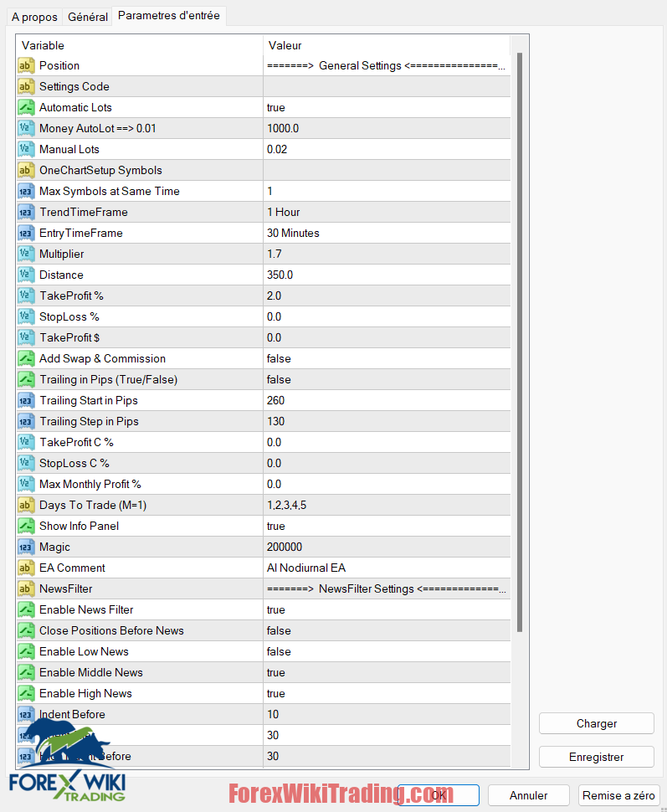Click the string icon beside EA Comment
This screenshot has height=812, width=667.
point(26,568)
